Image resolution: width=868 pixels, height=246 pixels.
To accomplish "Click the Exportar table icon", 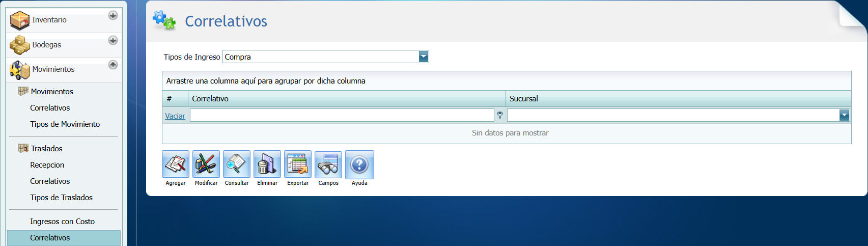I will click(x=298, y=165).
